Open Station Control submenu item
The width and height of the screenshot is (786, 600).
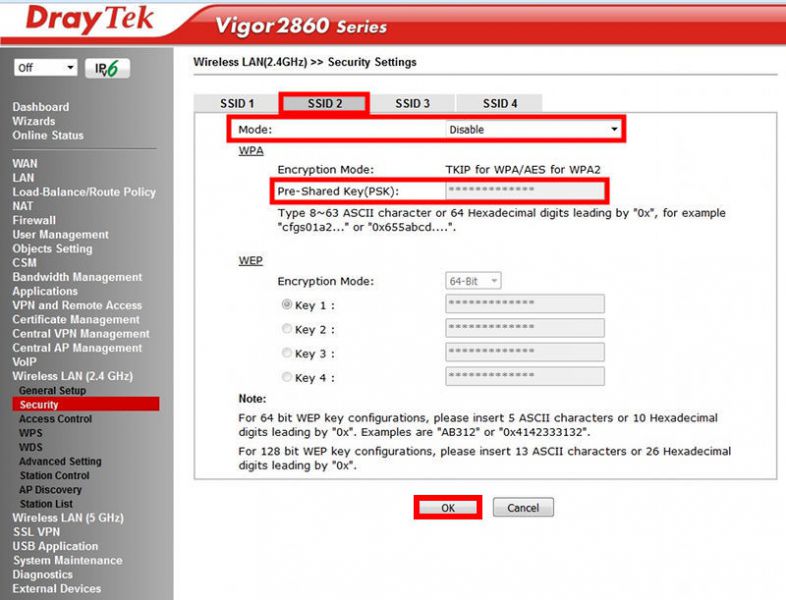click(x=54, y=475)
